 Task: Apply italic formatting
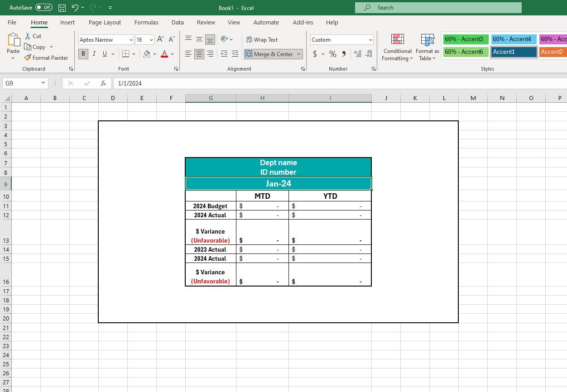click(94, 54)
